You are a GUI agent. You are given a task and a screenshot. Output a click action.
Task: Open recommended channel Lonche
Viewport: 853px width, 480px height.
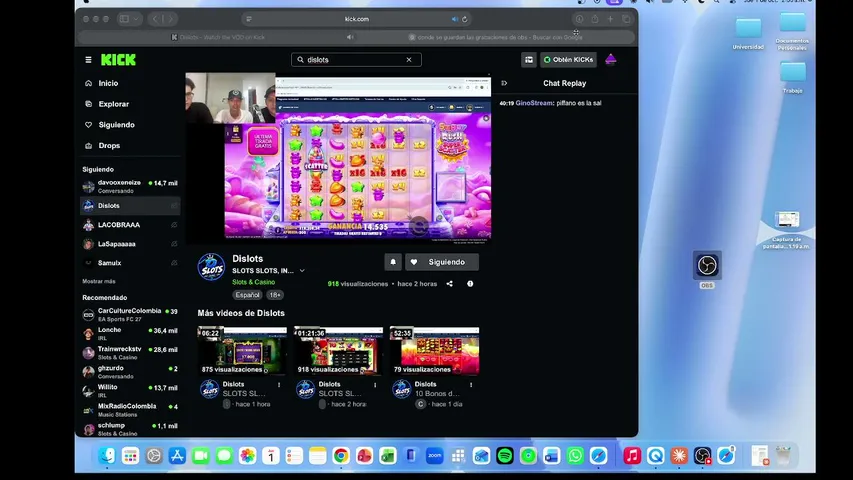131,334
